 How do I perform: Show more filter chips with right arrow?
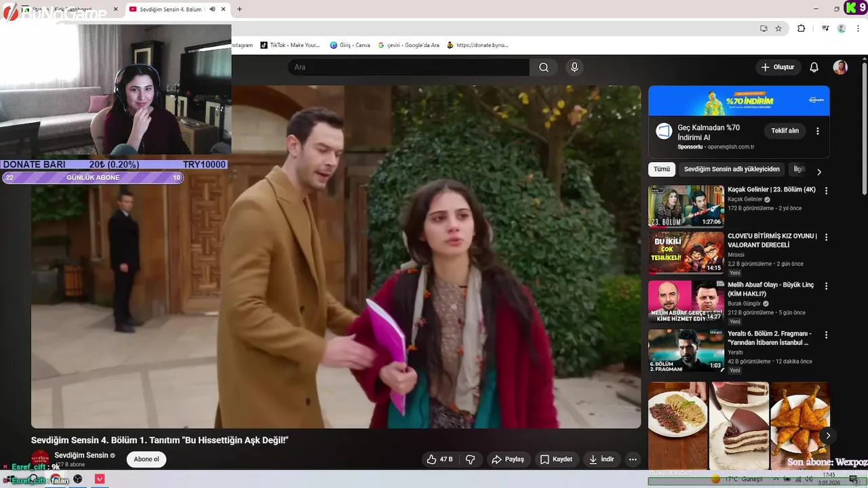coord(819,172)
